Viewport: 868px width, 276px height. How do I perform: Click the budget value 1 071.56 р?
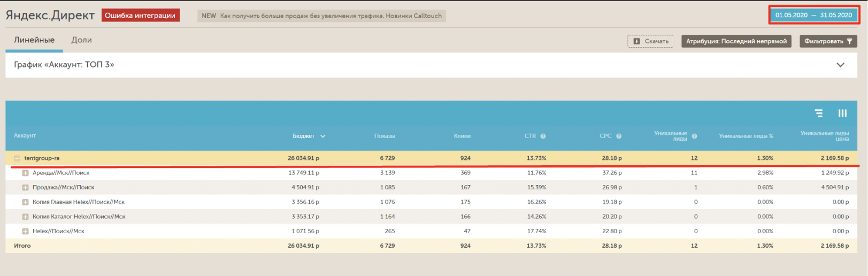pyautogui.click(x=305, y=231)
